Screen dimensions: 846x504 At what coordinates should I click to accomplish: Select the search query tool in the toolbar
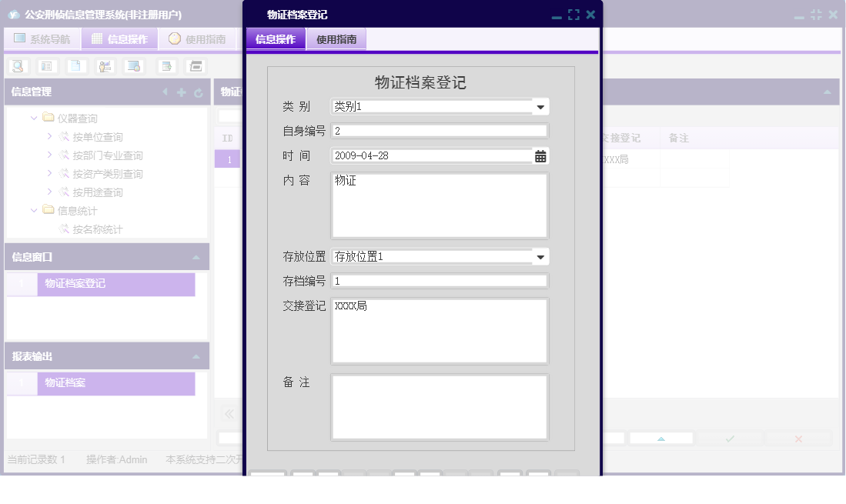pyautogui.click(x=18, y=66)
